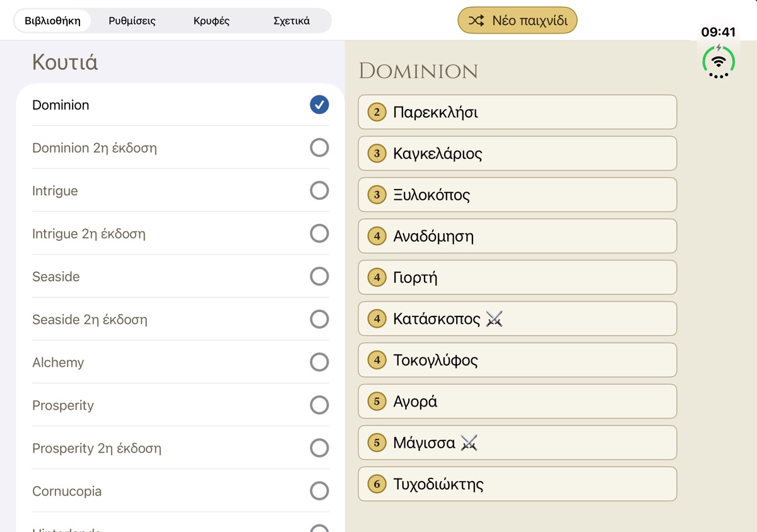The width and height of the screenshot is (757, 532).
Task: Click the cost-5 coin beside Αγορά
Action: [377, 402]
